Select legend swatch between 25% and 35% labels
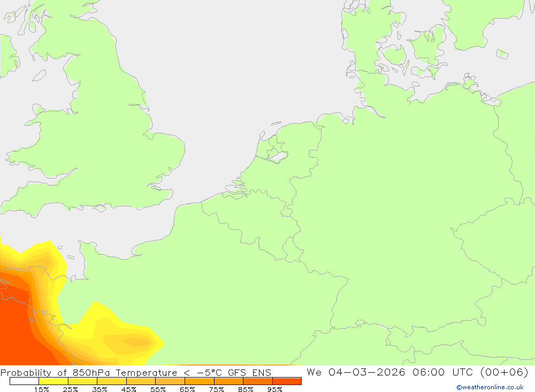The image size is (535, 392). (82, 381)
